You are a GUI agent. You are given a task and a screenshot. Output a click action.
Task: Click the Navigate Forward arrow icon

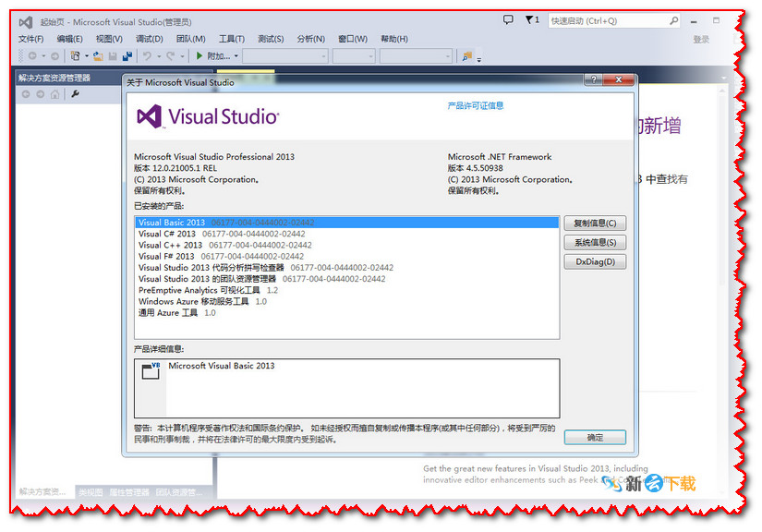[54, 56]
